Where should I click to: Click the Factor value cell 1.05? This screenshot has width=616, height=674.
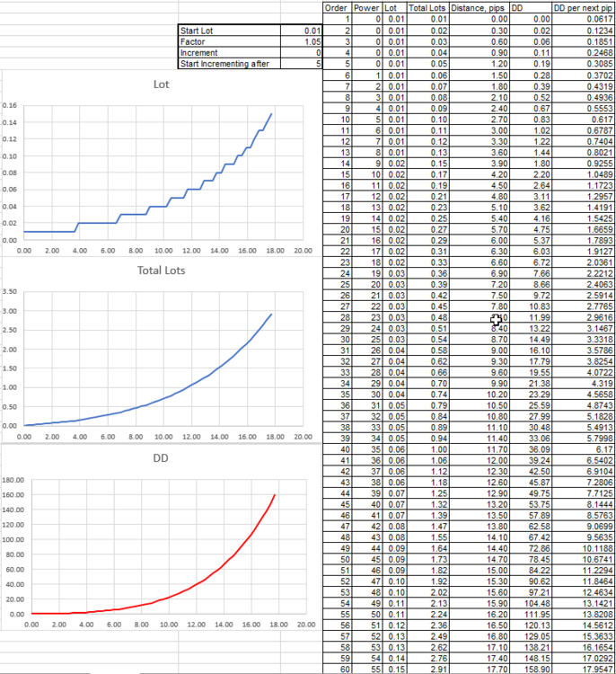(x=301, y=41)
